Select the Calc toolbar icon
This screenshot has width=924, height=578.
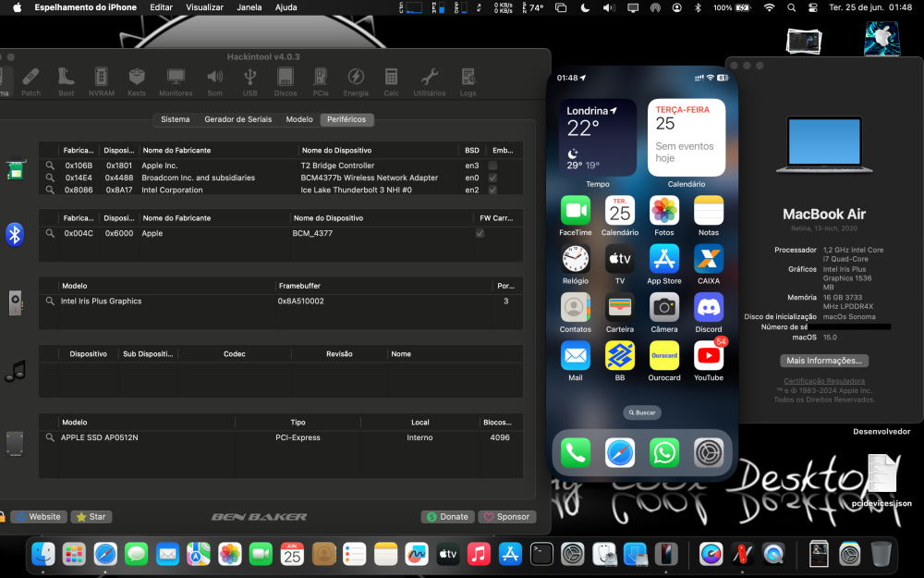[x=391, y=82]
